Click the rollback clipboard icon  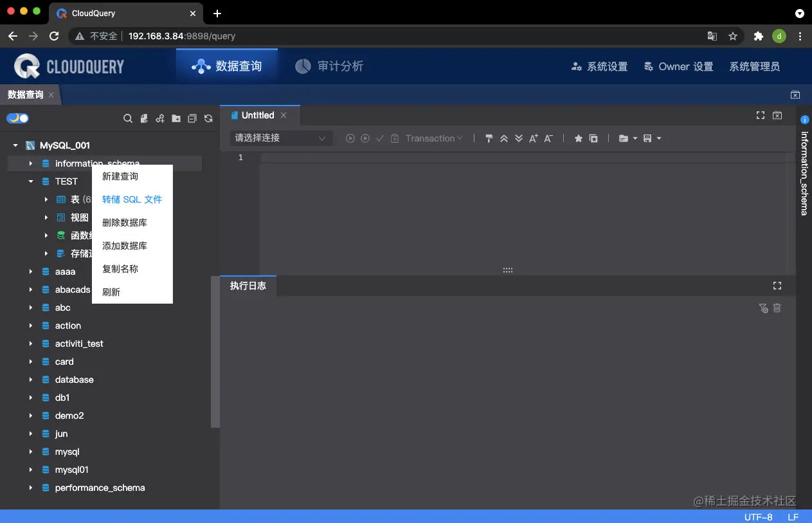395,138
